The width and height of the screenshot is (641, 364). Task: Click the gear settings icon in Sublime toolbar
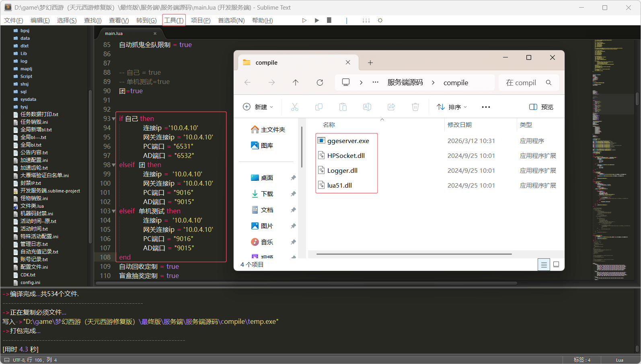[x=380, y=20]
